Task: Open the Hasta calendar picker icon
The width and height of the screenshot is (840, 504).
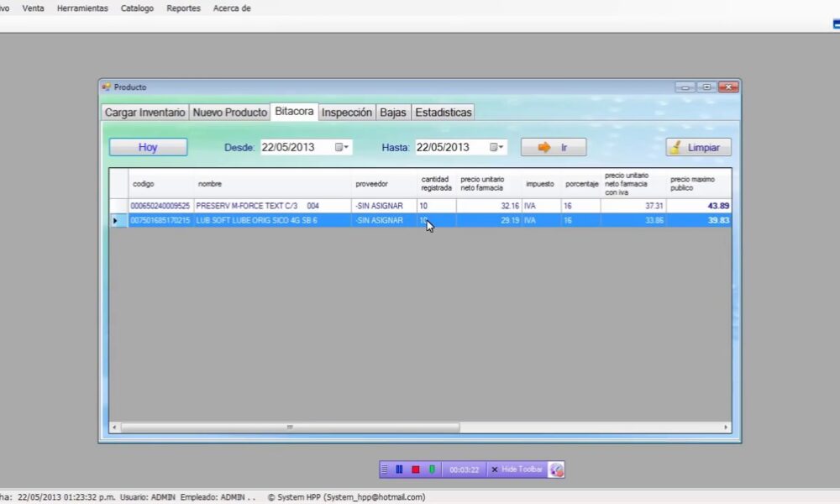Action: click(x=495, y=147)
